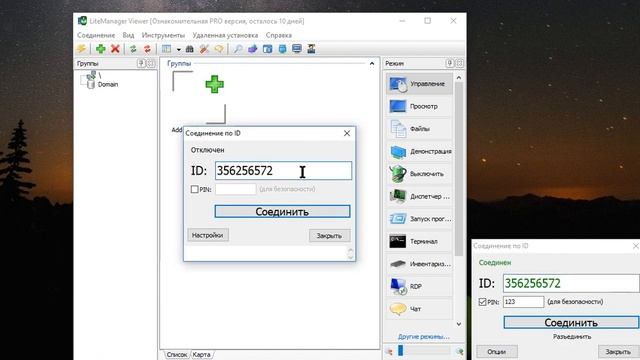Collapse the Группы section chevron
Screen dimensions: 640x360
coord(372,64)
